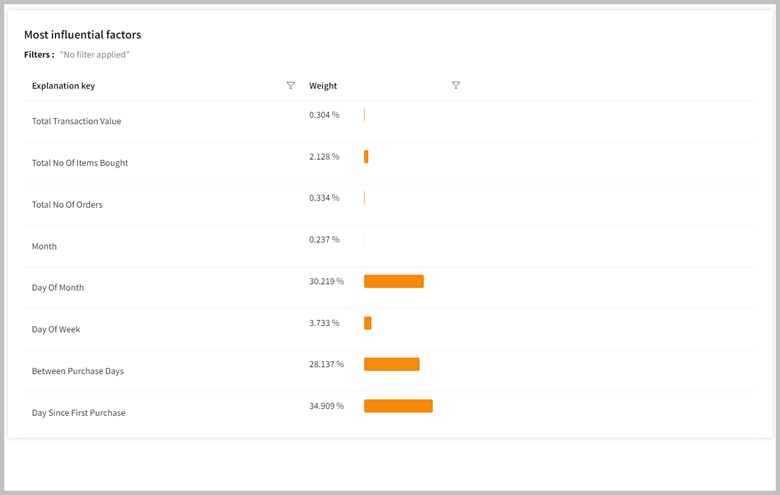Click the Most influential factors title

click(82, 35)
